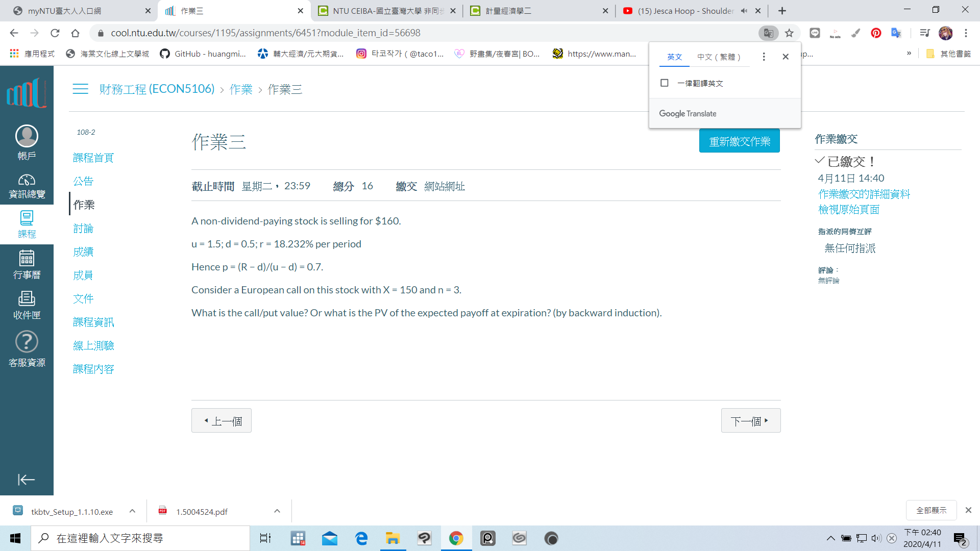
Task: Open 檢視原始頁面 link
Action: point(849,209)
